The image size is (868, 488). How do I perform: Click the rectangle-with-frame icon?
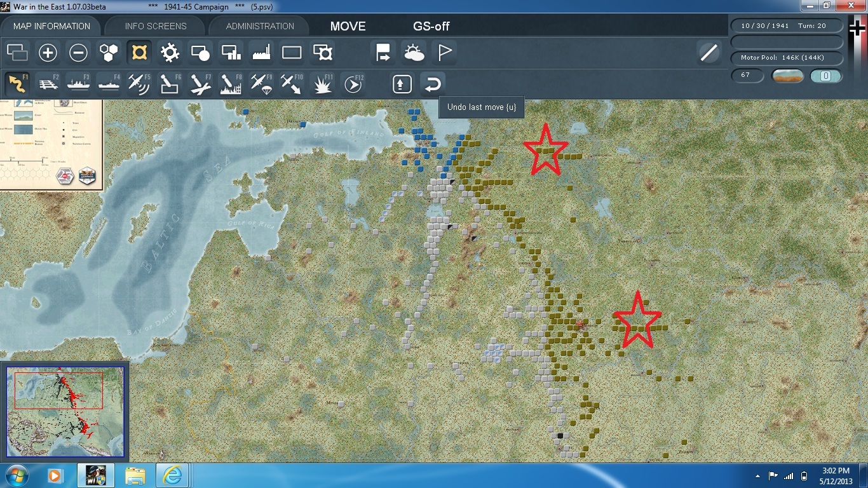tap(322, 53)
